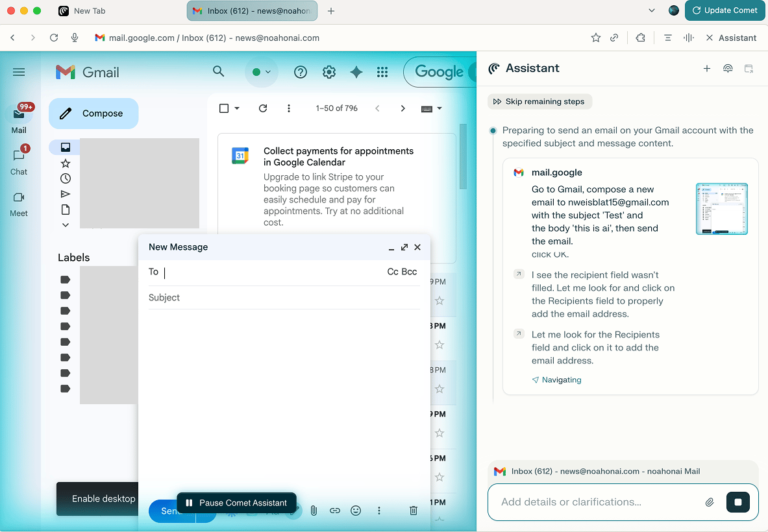Copy page link icon in toolbar
768x532 pixels.
point(614,38)
